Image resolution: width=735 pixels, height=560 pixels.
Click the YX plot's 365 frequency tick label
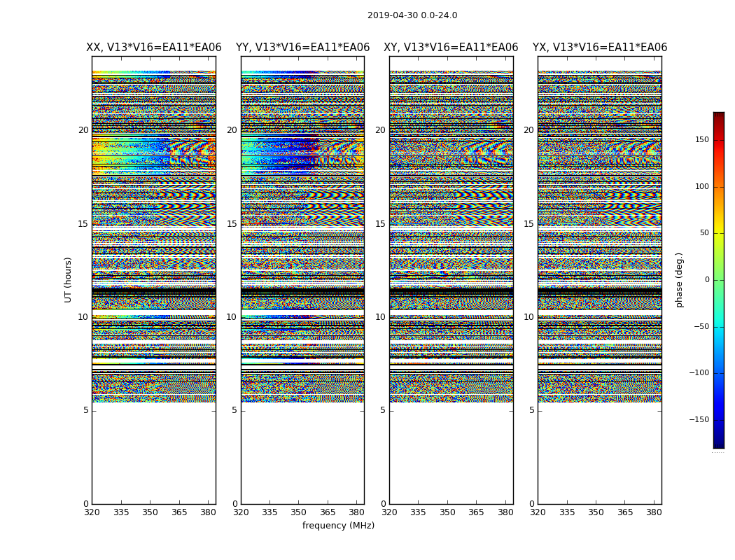click(x=625, y=512)
